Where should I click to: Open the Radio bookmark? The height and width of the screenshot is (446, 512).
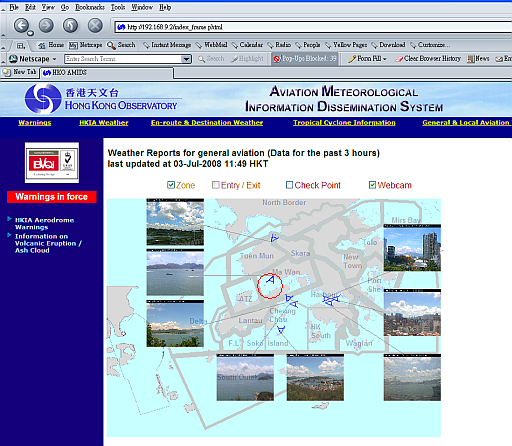[x=279, y=45]
